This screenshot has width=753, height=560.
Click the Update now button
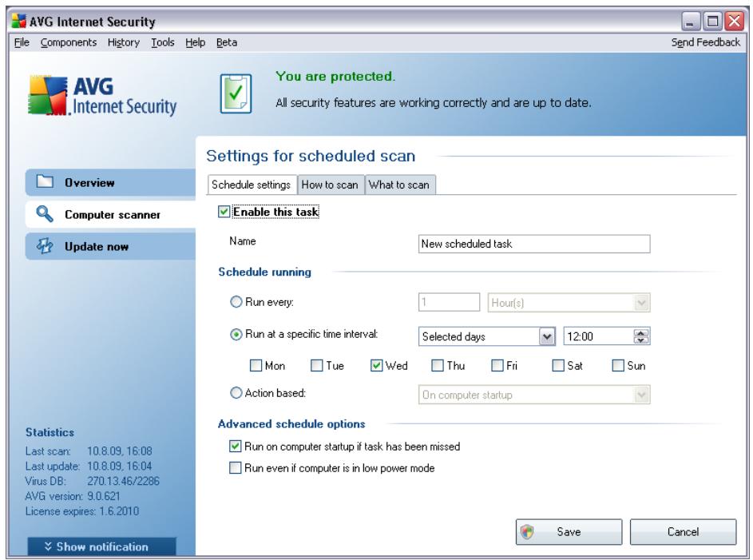(110, 246)
